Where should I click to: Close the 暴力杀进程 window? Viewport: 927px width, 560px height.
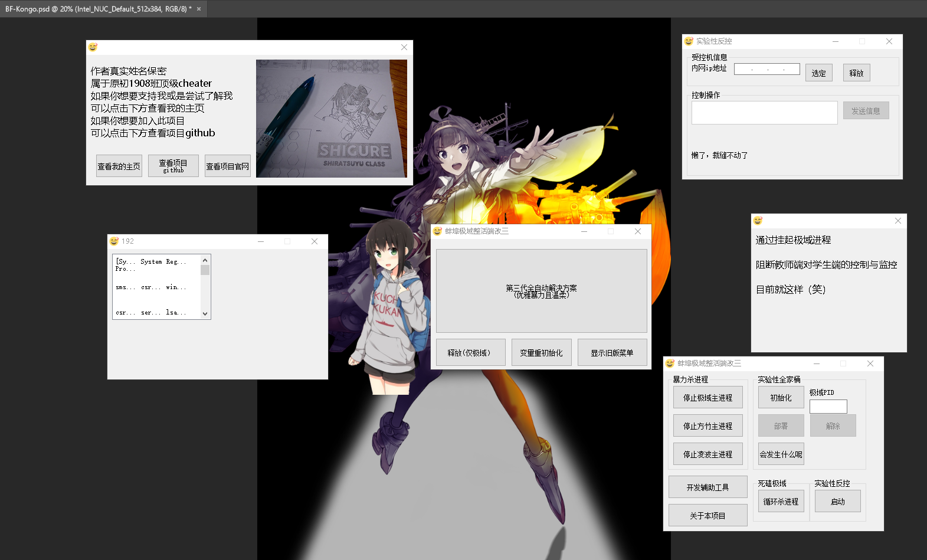pyautogui.click(x=870, y=363)
